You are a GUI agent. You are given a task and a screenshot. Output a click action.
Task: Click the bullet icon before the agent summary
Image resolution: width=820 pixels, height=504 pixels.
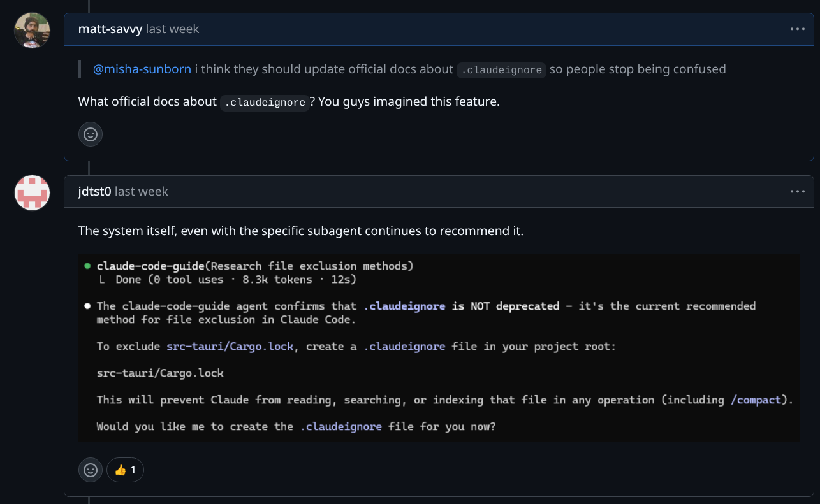point(87,306)
